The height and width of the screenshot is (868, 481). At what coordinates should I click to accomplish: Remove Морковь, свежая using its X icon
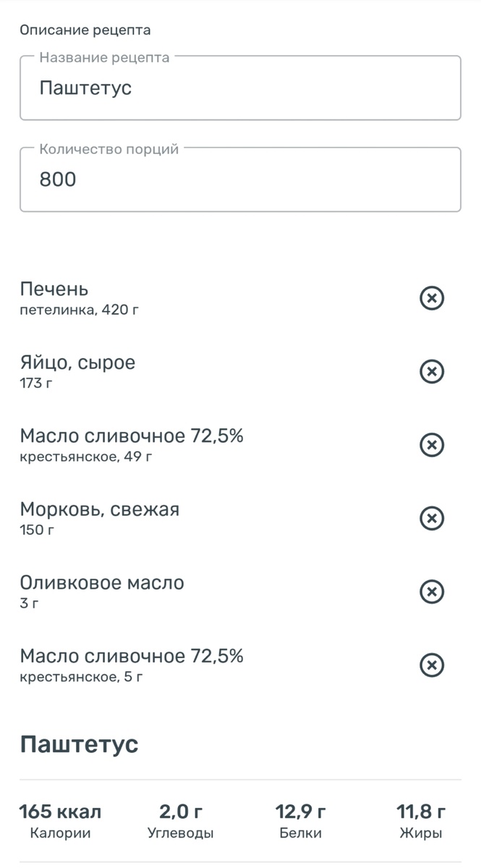click(432, 518)
